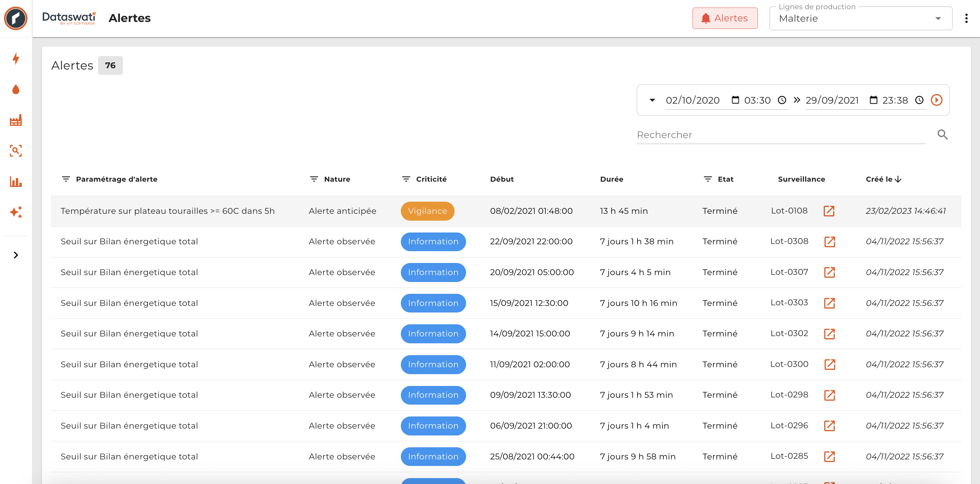Click the start time field 03:30
Image resolution: width=980 pixels, height=484 pixels.
pyautogui.click(x=757, y=100)
